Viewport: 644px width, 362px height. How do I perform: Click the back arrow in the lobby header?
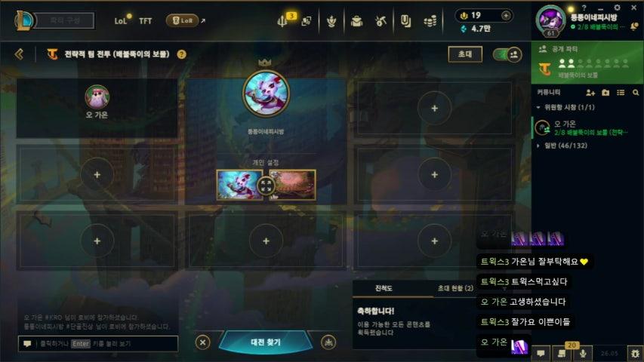19,54
